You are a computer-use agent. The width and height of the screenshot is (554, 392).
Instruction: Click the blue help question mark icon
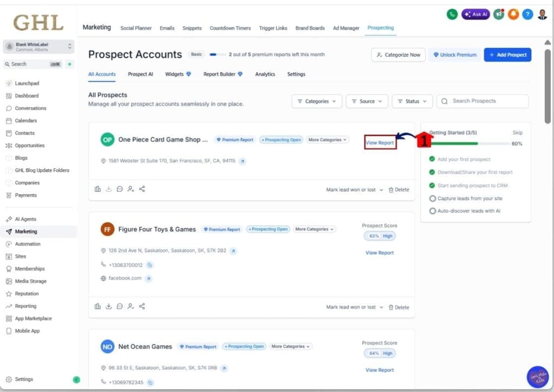[527, 15]
